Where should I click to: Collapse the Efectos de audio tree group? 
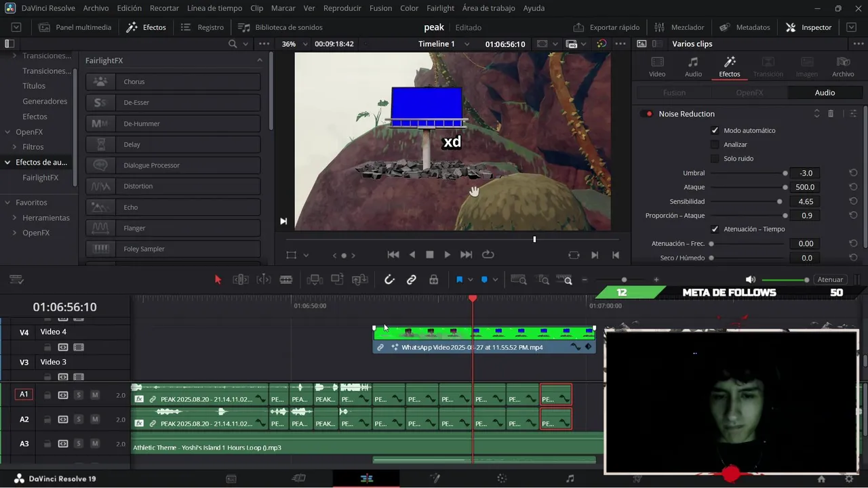coord(8,162)
